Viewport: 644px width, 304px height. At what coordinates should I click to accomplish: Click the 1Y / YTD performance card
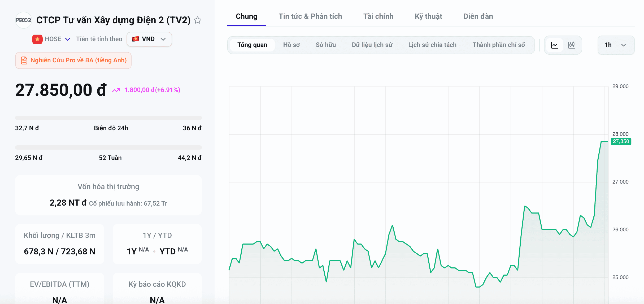157,244
